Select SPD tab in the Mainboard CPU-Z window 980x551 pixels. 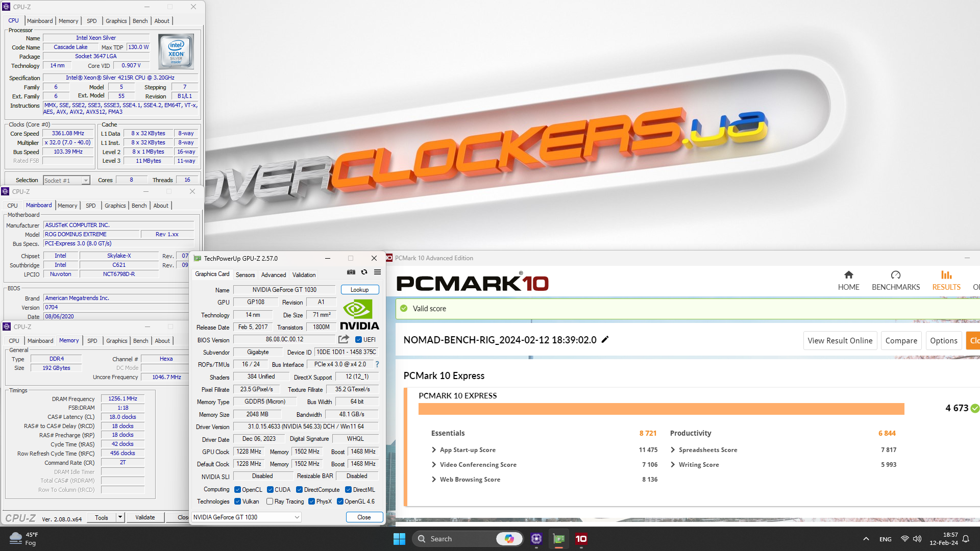point(90,206)
